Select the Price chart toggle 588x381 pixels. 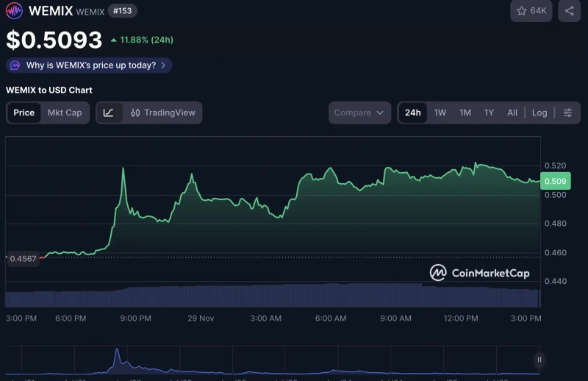(x=24, y=113)
